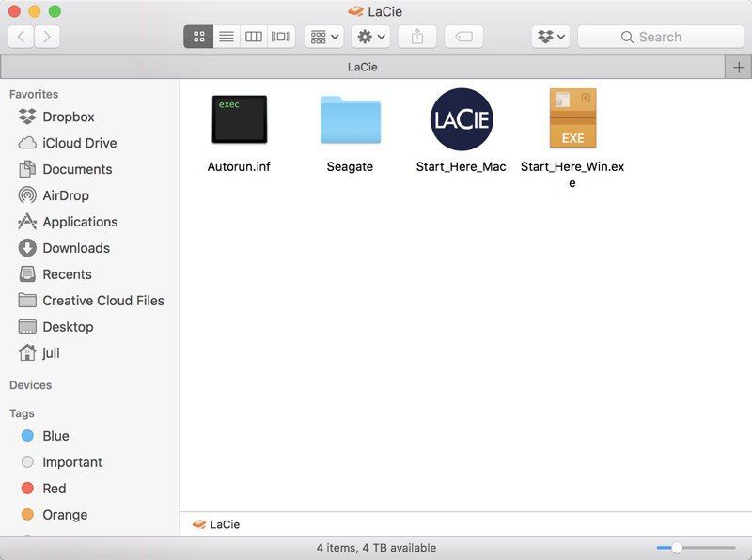Click the iCloud Drive cloud icon
The image size is (752, 560).
pyautogui.click(x=27, y=143)
